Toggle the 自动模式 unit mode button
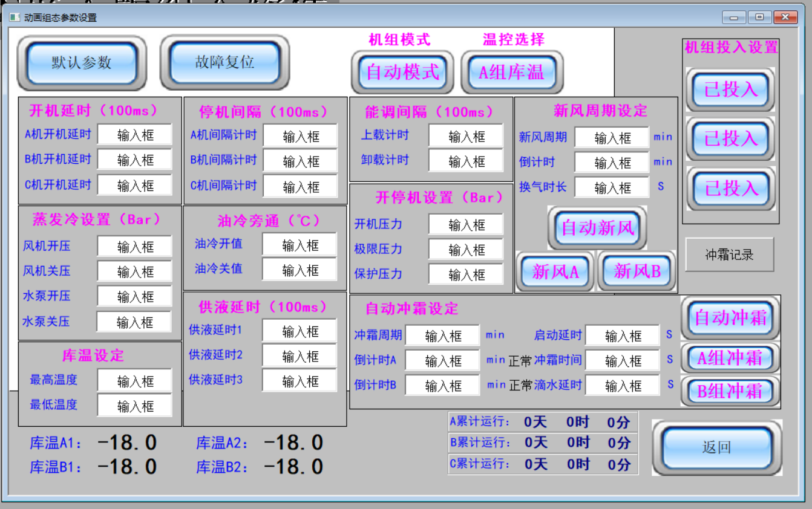 [x=402, y=73]
